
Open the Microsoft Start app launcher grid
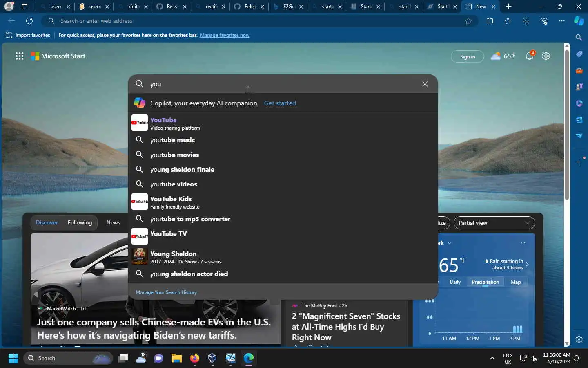click(19, 56)
